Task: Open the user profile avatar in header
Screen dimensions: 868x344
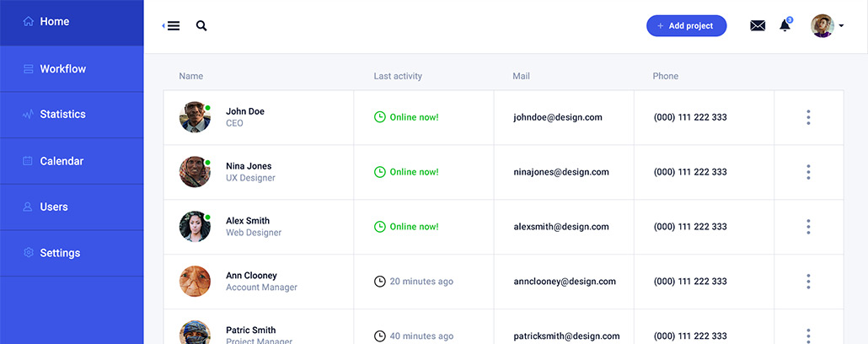Action: (822, 25)
